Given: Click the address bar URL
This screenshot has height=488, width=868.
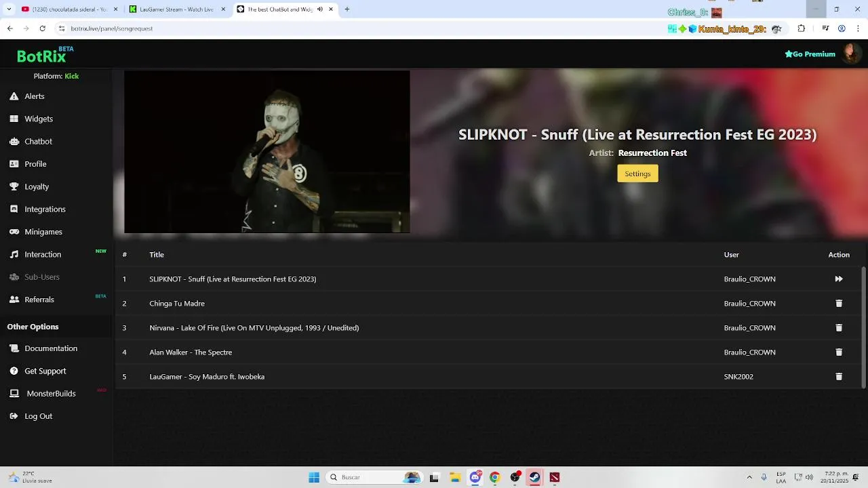Looking at the screenshot, I should (112, 28).
